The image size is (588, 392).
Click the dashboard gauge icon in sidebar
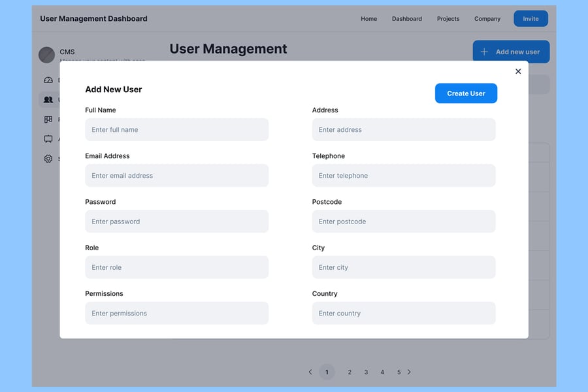pyautogui.click(x=48, y=80)
